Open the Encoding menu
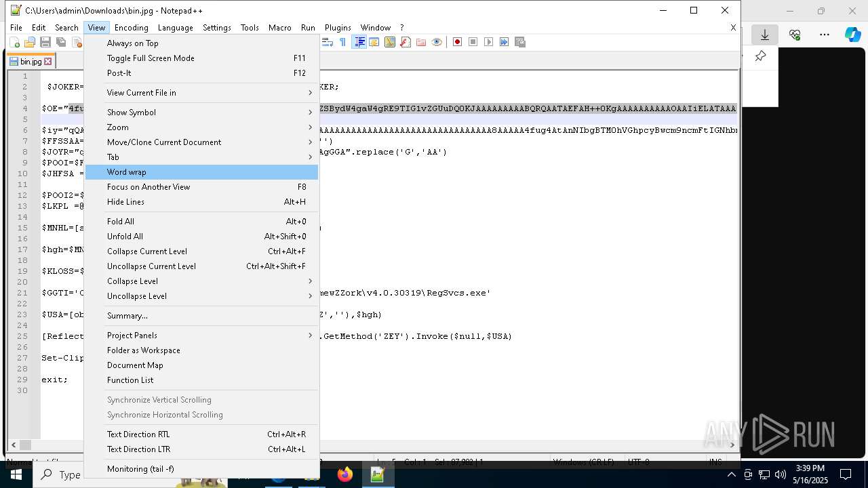The height and width of the screenshot is (488, 868). tap(131, 28)
